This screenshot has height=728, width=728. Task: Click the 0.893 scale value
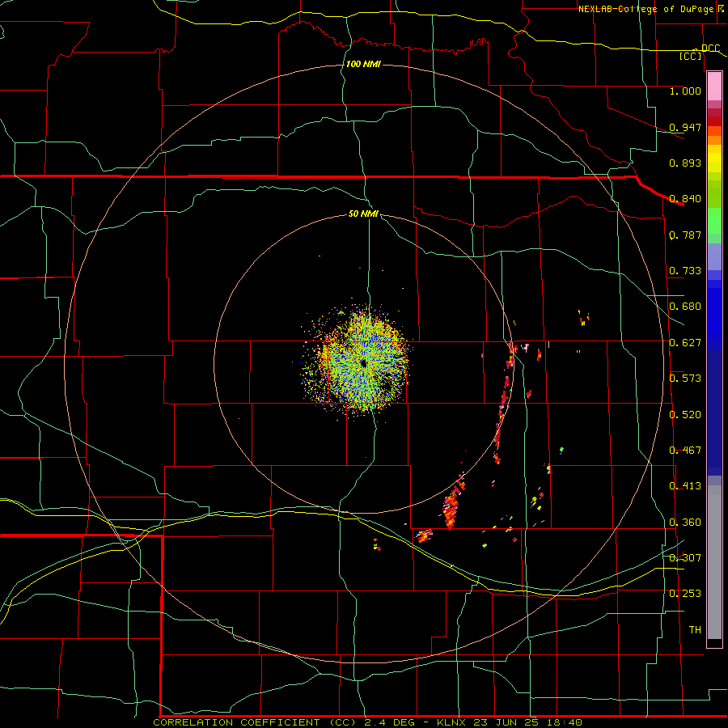pyautogui.click(x=685, y=163)
